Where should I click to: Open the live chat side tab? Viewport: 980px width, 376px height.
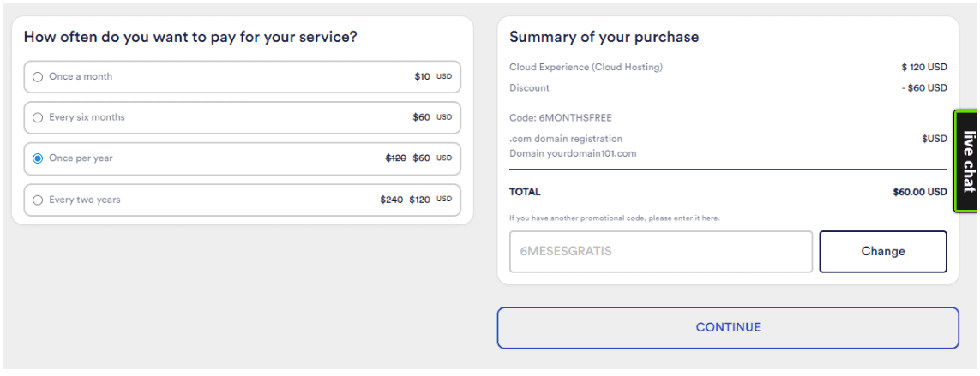pos(967,162)
